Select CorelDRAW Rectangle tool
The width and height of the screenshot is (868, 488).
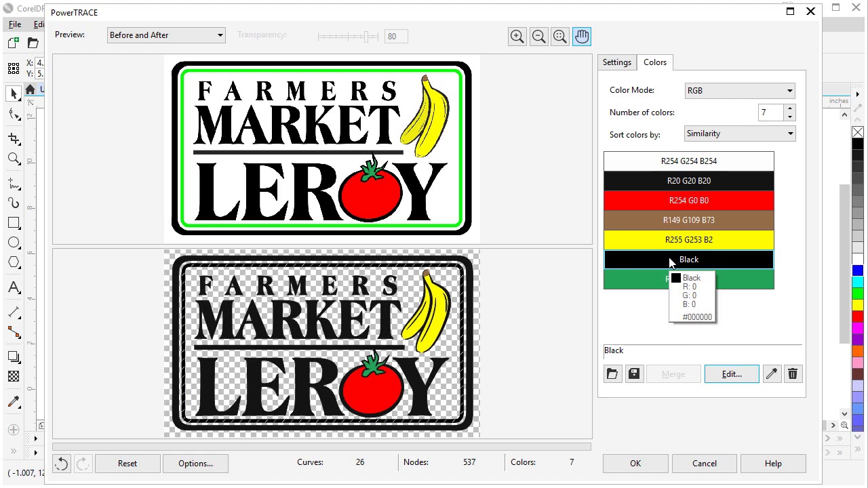pyautogui.click(x=14, y=223)
